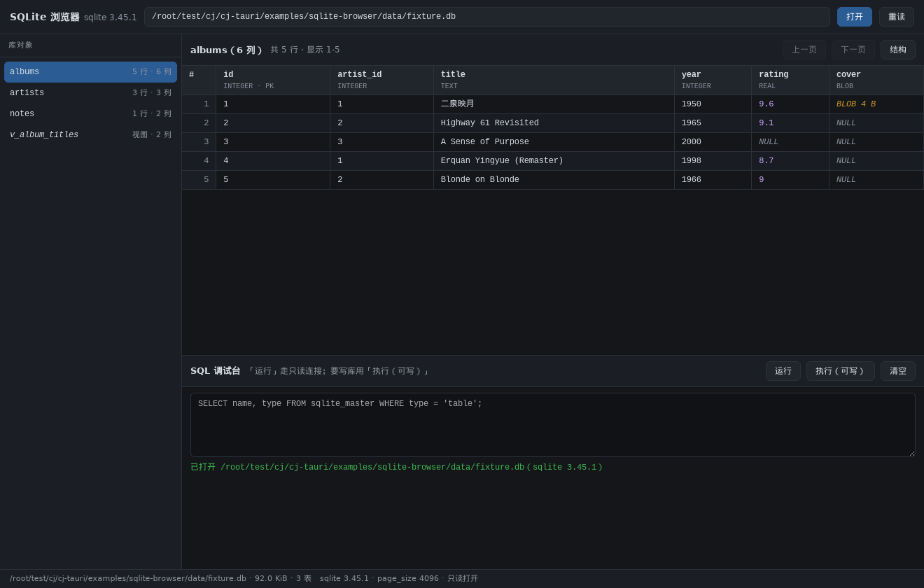Select the A Sense of Purpose cell
Image resolution: width=924 pixels, height=588 pixels.
click(554, 142)
